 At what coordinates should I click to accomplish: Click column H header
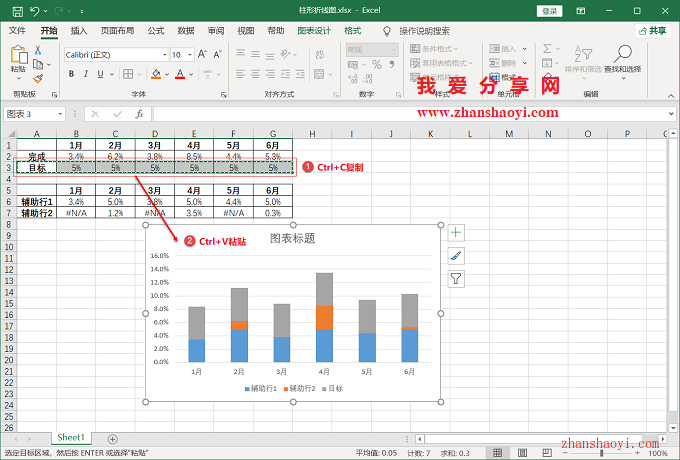tap(312, 134)
